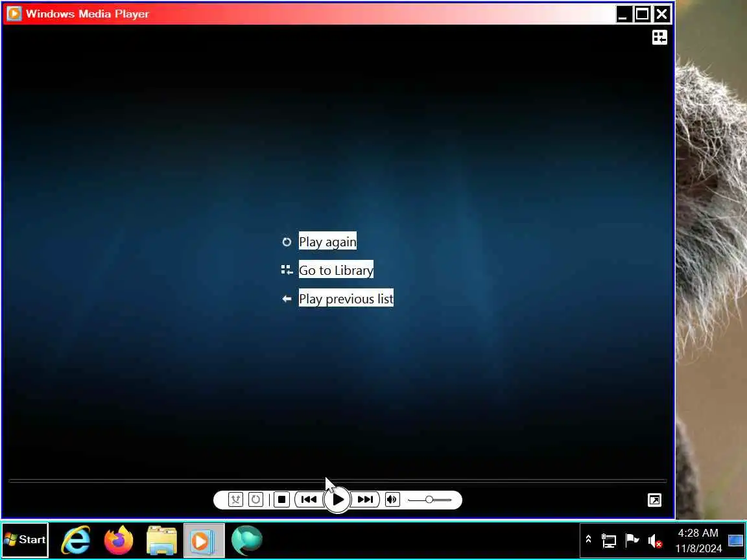Open the network status tray icon

click(x=609, y=541)
